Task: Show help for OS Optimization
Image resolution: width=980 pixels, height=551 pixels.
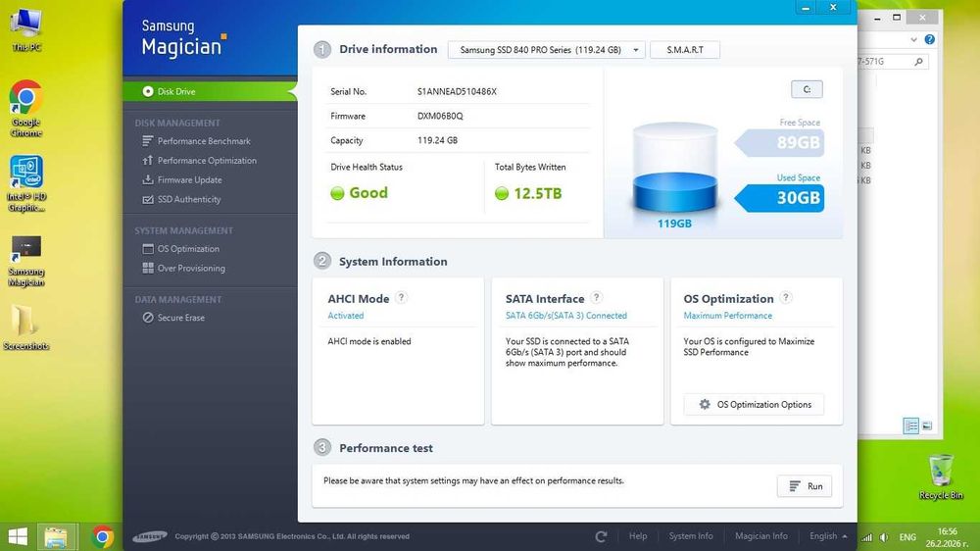Action: tap(786, 298)
